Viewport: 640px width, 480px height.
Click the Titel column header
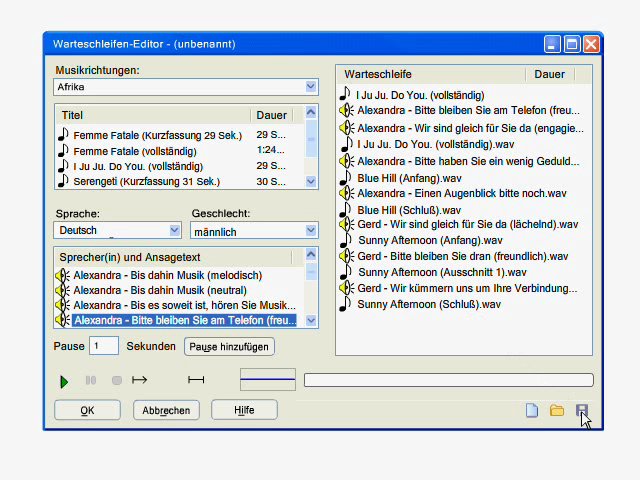[153, 115]
